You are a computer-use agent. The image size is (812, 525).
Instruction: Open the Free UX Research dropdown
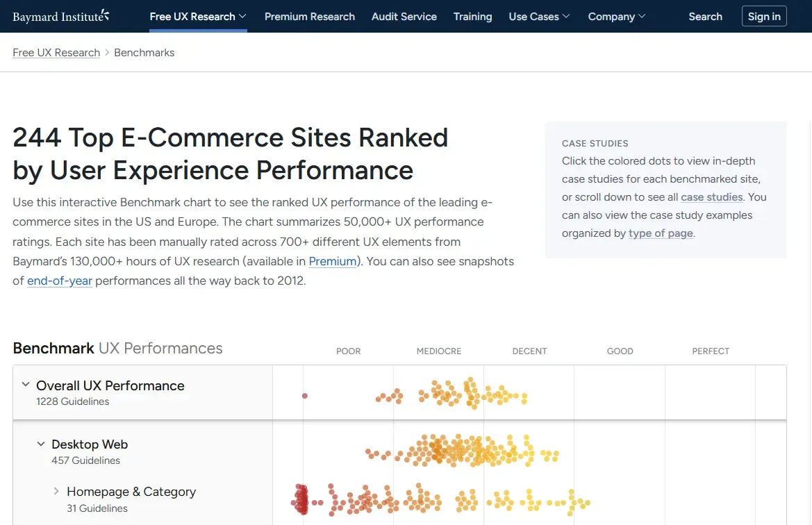coord(197,16)
